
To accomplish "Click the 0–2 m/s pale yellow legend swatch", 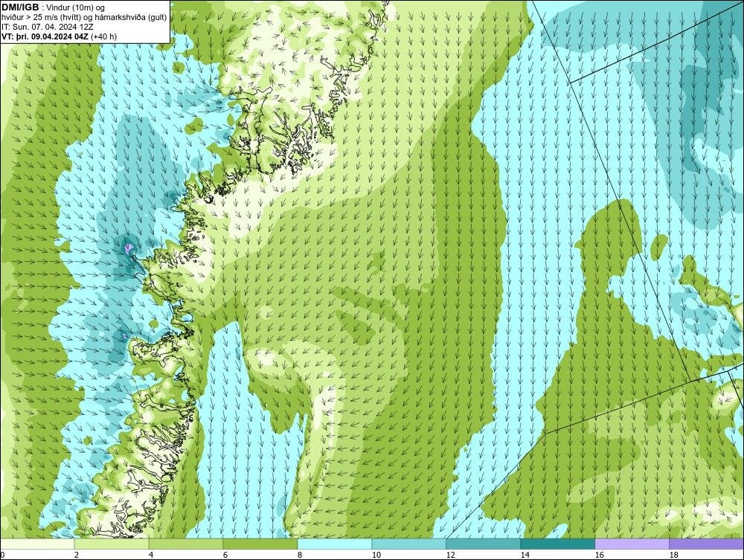I will (x=37, y=544).
